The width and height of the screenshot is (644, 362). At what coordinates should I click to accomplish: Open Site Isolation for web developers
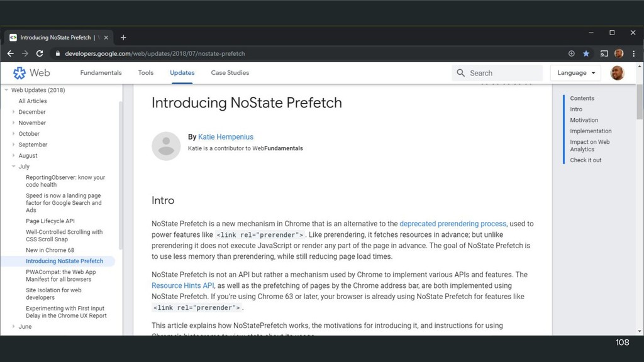coord(53,294)
